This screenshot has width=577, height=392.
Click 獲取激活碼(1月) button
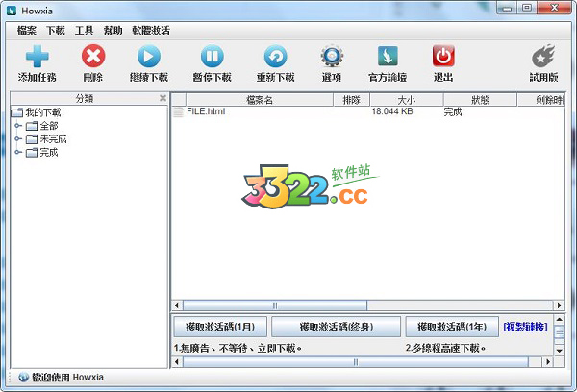coord(220,327)
